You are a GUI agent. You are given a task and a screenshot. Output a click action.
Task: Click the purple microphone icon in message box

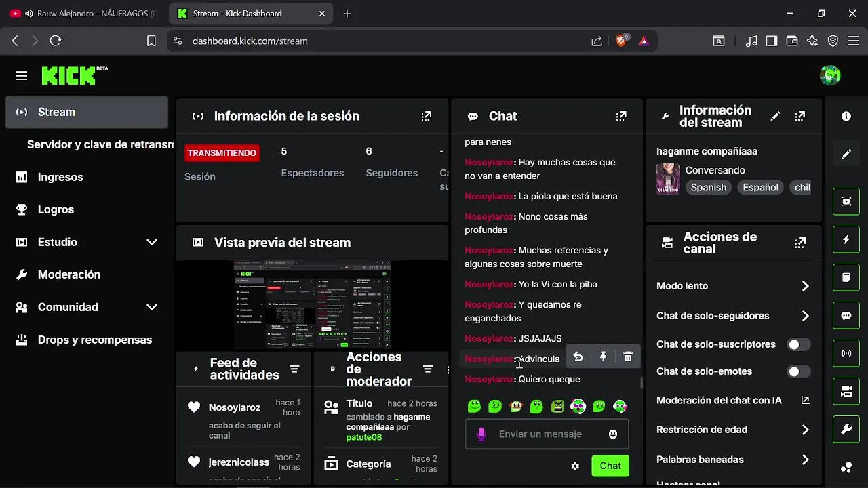coord(481,434)
